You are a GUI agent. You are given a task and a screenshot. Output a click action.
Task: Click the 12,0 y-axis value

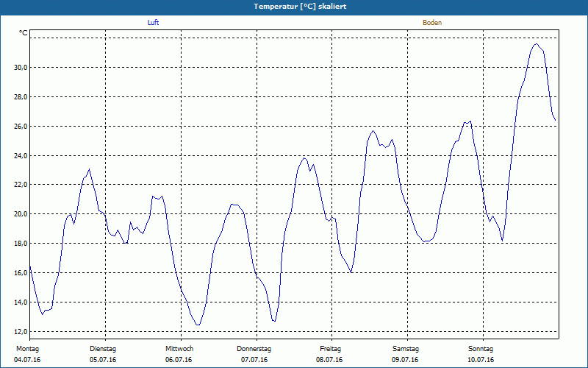[x=21, y=332]
